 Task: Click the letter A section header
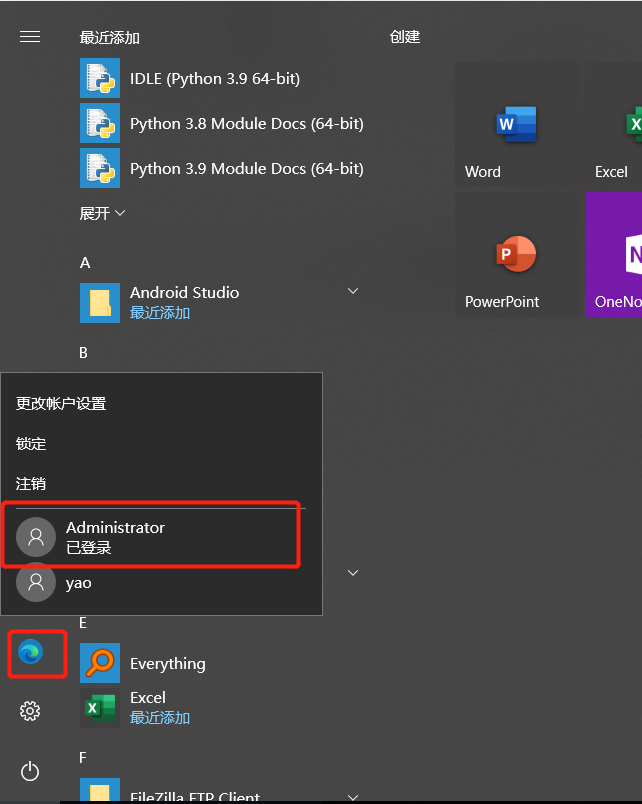tap(85, 263)
